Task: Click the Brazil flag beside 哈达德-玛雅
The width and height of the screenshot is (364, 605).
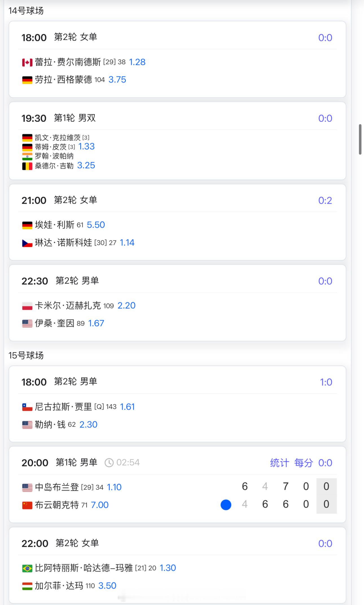Action: pyautogui.click(x=27, y=568)
